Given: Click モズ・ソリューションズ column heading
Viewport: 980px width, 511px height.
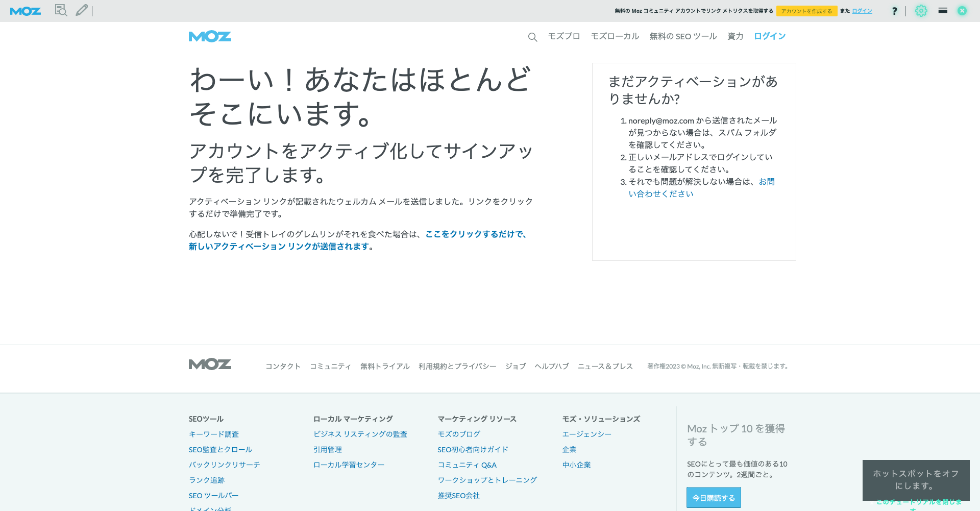Looking at the screenshot, I should [x=601, y=419].
